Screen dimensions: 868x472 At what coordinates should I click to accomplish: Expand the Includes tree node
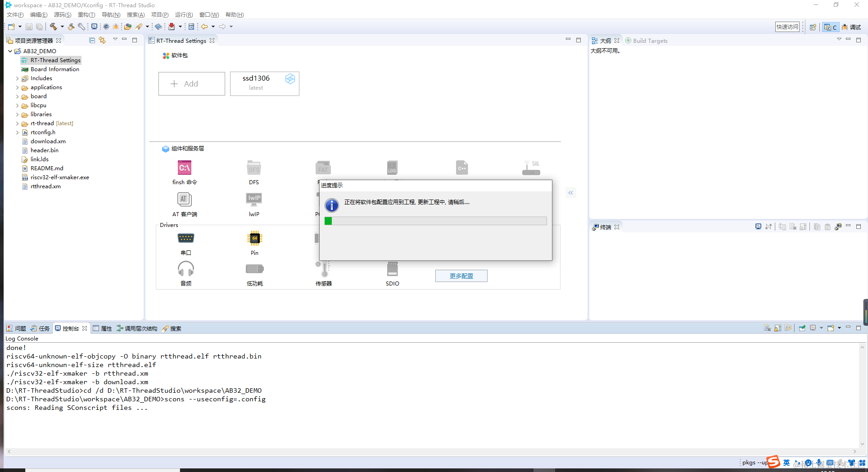(x=17, y=78)
